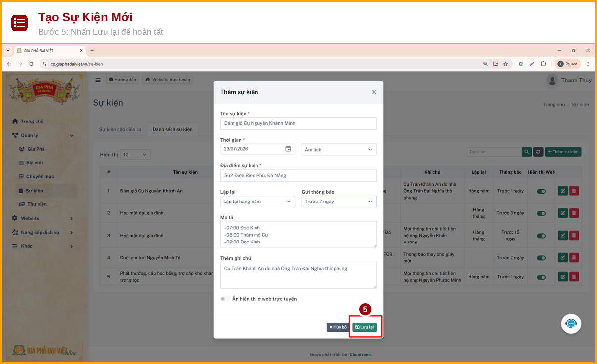Open Thư viện sidebar item

tap(37, 204)
